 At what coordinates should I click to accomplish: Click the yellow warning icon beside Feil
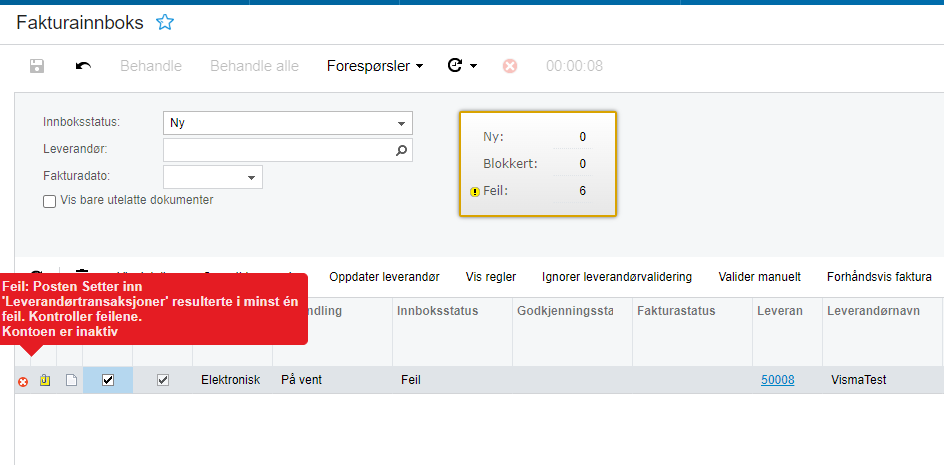(474, 192)
